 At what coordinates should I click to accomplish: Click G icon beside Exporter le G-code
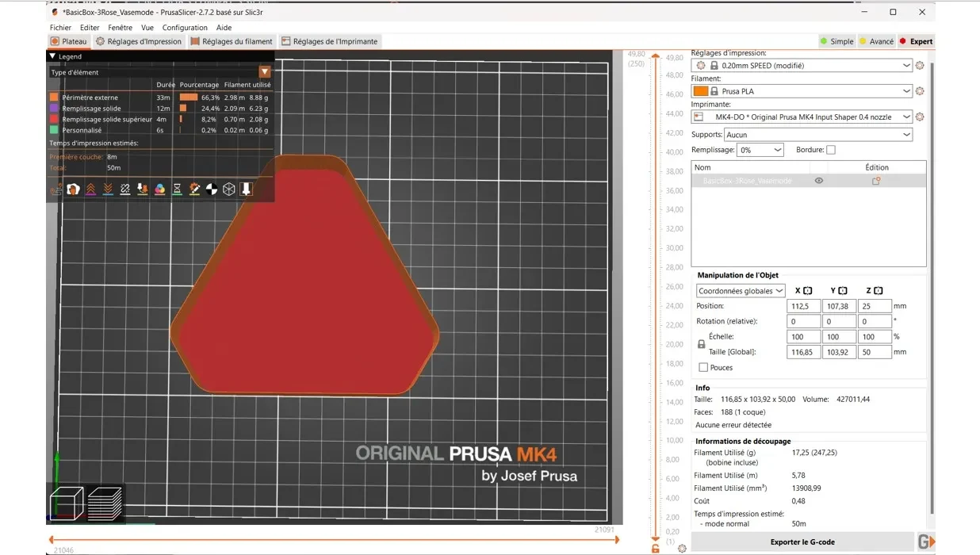pos(925,542)
